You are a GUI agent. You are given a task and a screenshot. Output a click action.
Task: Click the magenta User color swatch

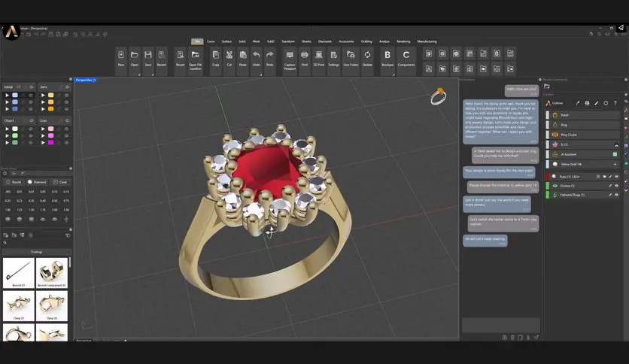[51, 143]
